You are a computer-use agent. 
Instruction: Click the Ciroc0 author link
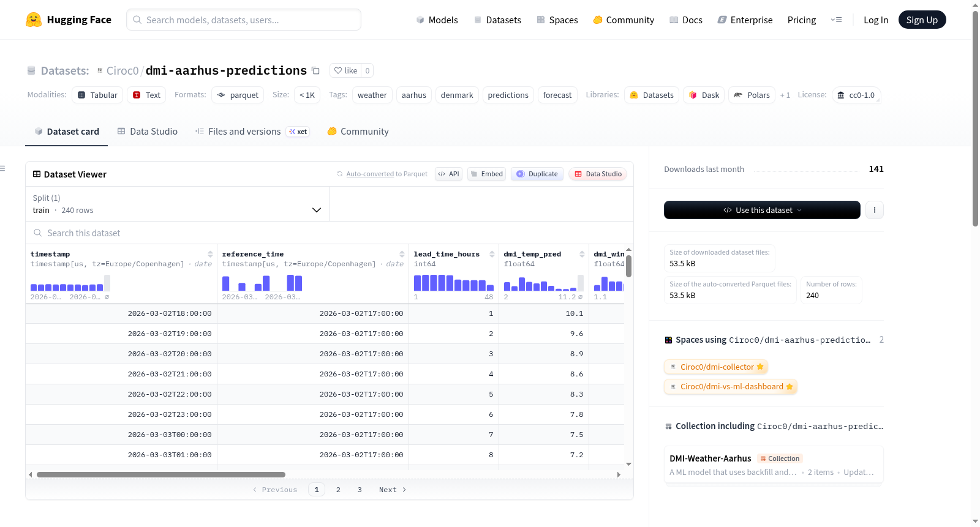pos(123,70)
